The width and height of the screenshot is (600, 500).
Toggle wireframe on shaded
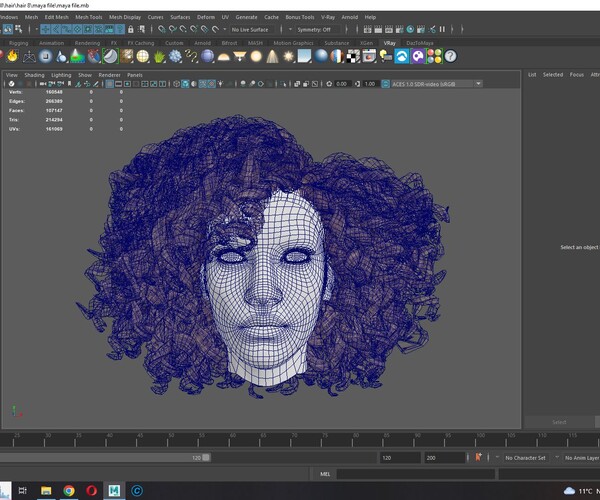[203, 84]
